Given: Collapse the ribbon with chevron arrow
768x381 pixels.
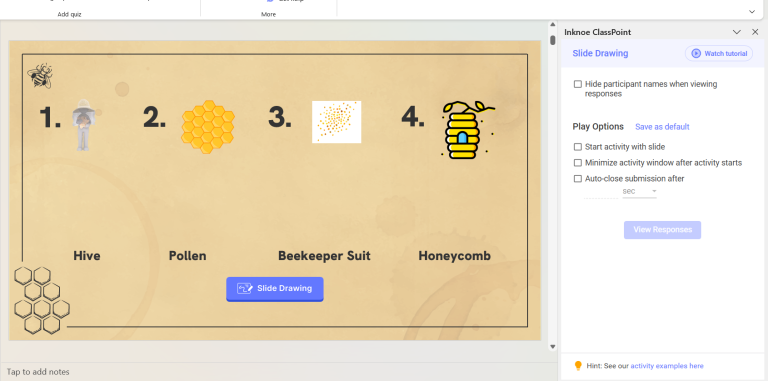Looking at the screenshot, I should (x=752, y=12).
